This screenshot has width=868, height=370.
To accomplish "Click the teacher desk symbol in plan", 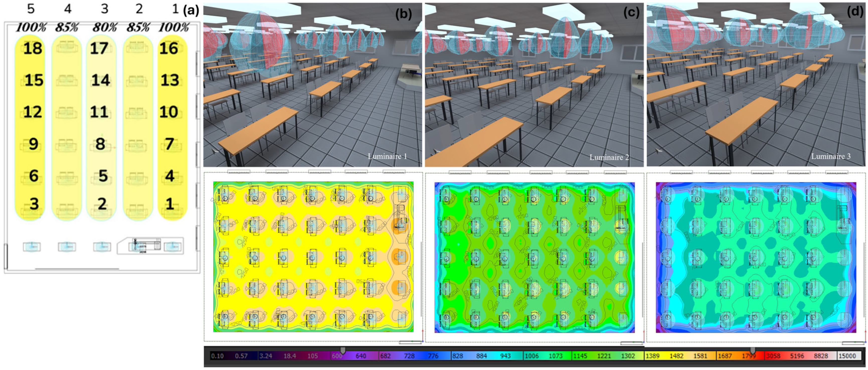I will (x=147, y=245).
